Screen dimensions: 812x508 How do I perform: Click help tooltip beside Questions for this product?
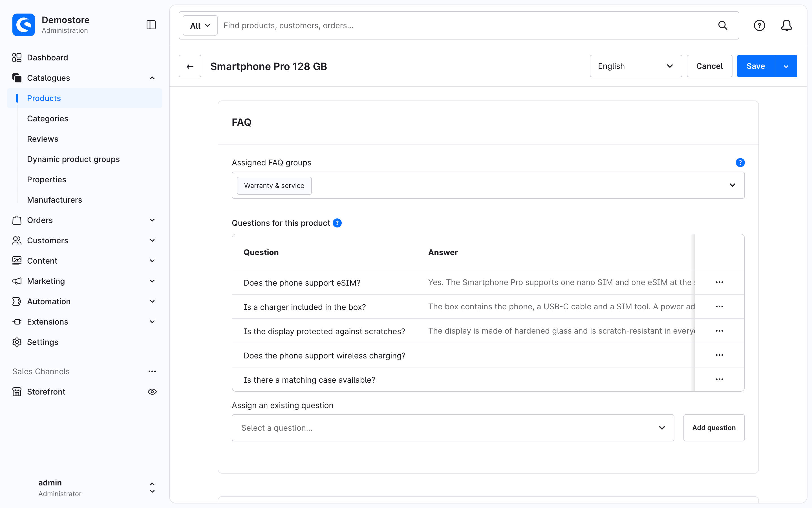coord(337,223)
